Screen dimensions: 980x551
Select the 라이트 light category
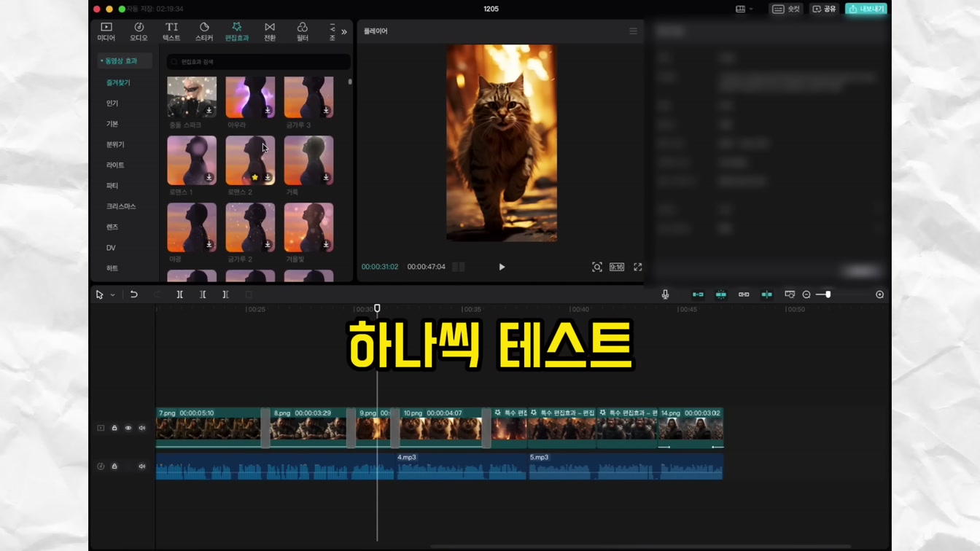click(x=115, y=165)
